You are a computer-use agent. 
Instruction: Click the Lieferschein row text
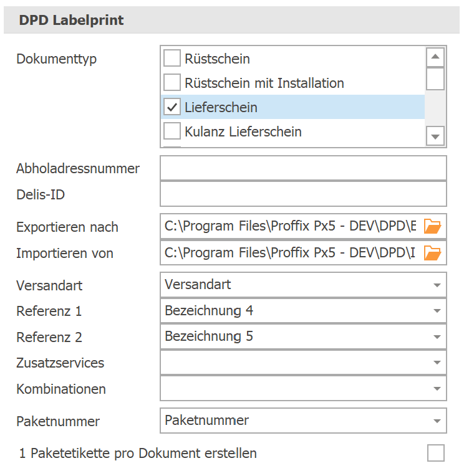(x=221, y=107)
